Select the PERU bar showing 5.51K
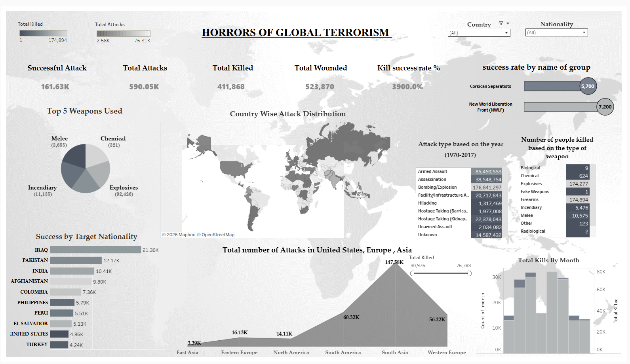This screenshot has height=364, width=630. click(x=61, y=313)
